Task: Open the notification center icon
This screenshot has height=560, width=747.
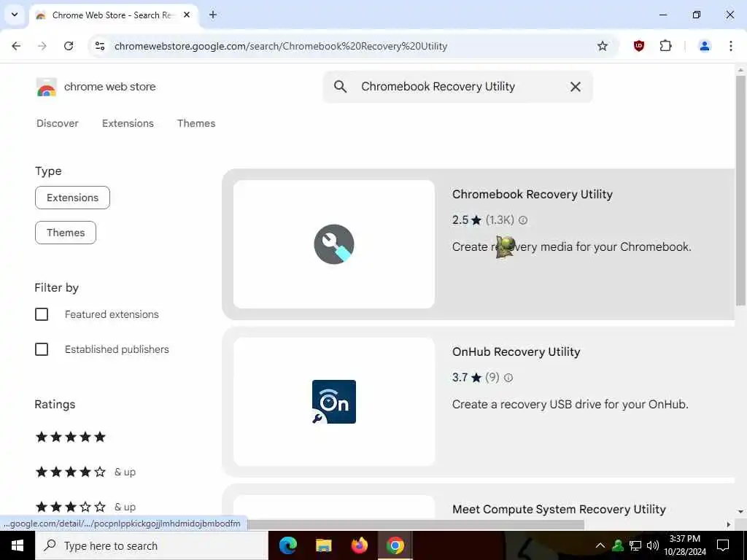Action: click(x=723, y=545)
